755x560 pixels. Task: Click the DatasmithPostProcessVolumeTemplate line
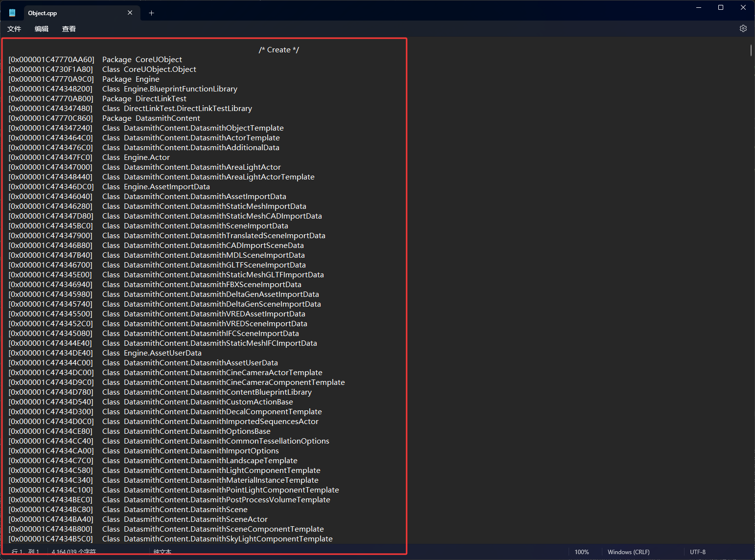coord(169,500)
